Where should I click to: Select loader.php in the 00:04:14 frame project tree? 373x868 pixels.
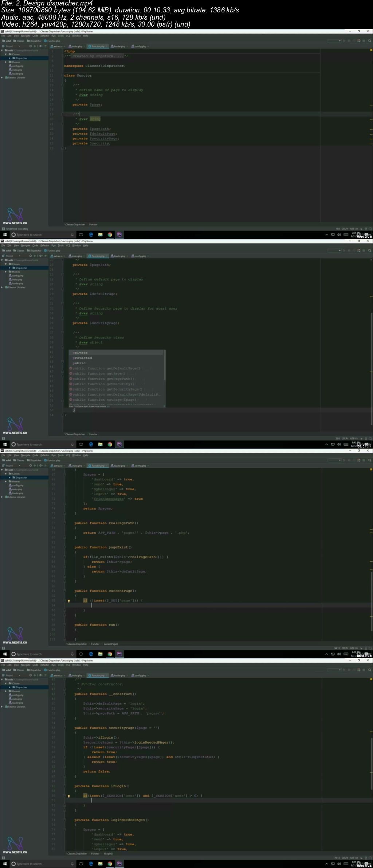(x=17, y=283)
